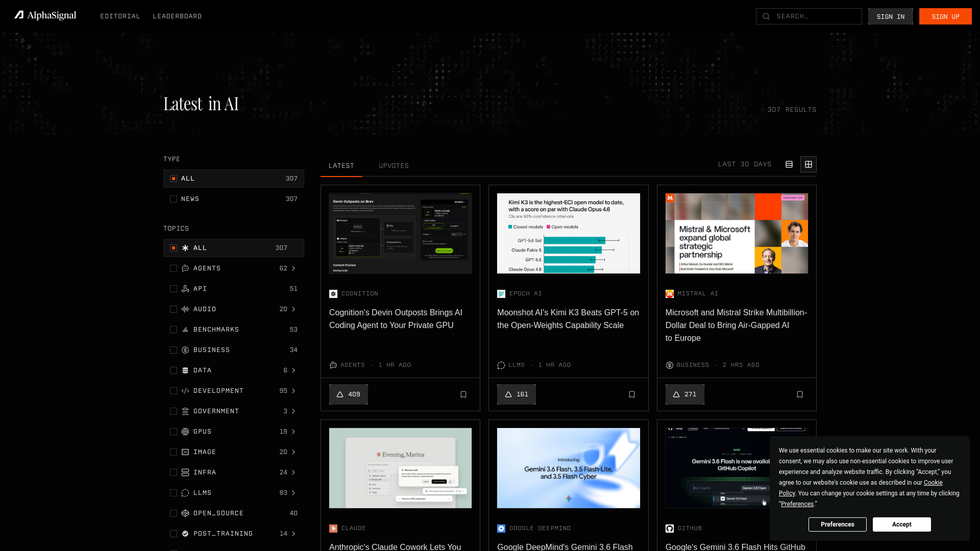The width and height of the screenshot is (980, 551).
Task: Check the AGENTS topic checkbox
Action: pyautogui.click(x=174, y=268)
